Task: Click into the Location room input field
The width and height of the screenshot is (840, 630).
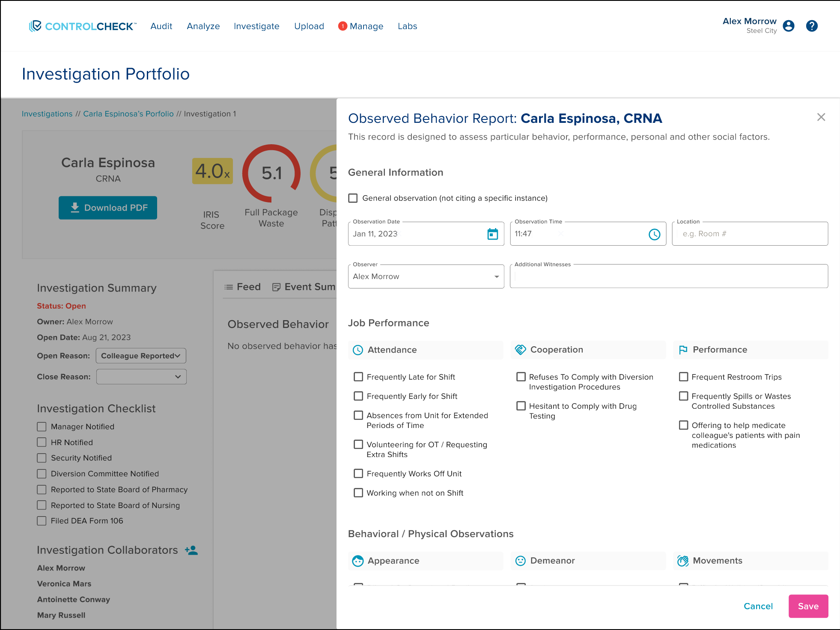Action: (750, 234)
